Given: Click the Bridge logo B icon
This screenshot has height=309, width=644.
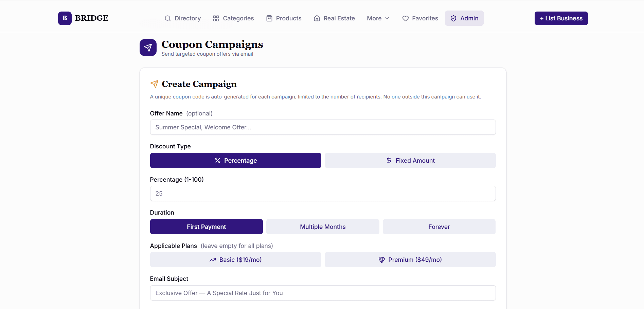Looking at the screenshot, I should (65, 18).
